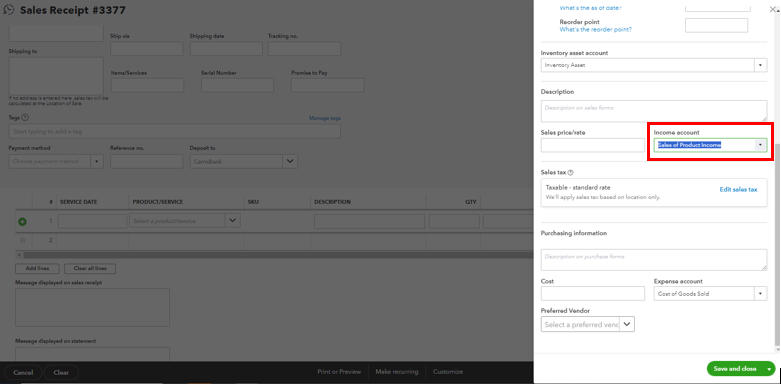Click the Shipping to address box

(56, 76)
